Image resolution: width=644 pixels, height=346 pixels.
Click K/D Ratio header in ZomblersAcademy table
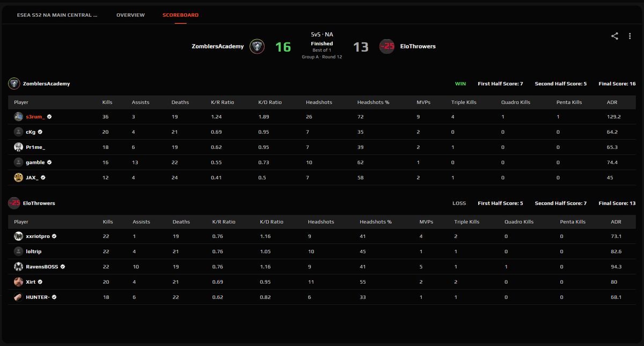270,102
